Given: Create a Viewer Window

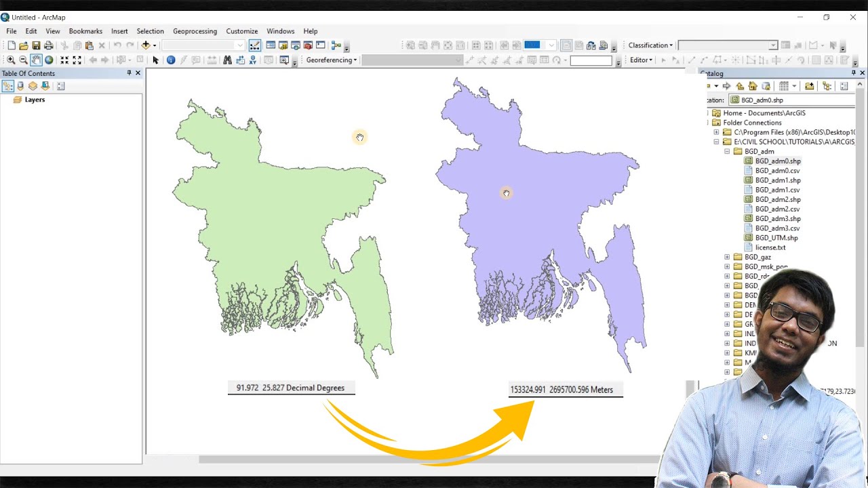Looking at the screenshot, I should pos(284,60).
